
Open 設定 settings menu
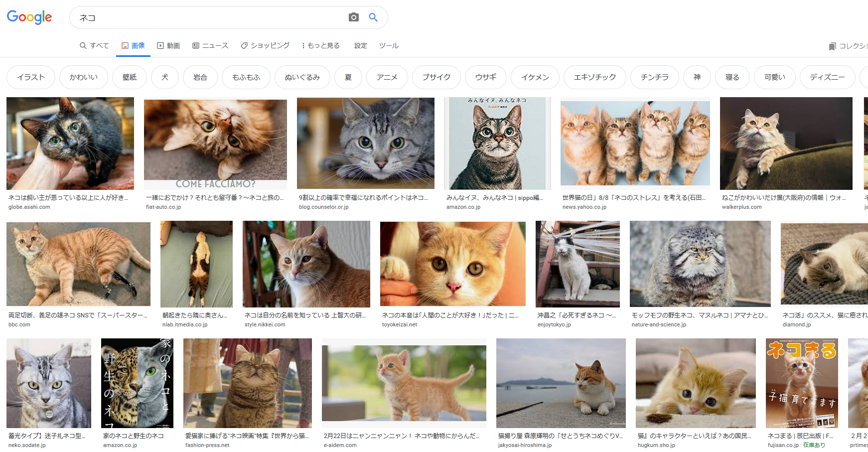pyautogui.click(x=361, y=45)
